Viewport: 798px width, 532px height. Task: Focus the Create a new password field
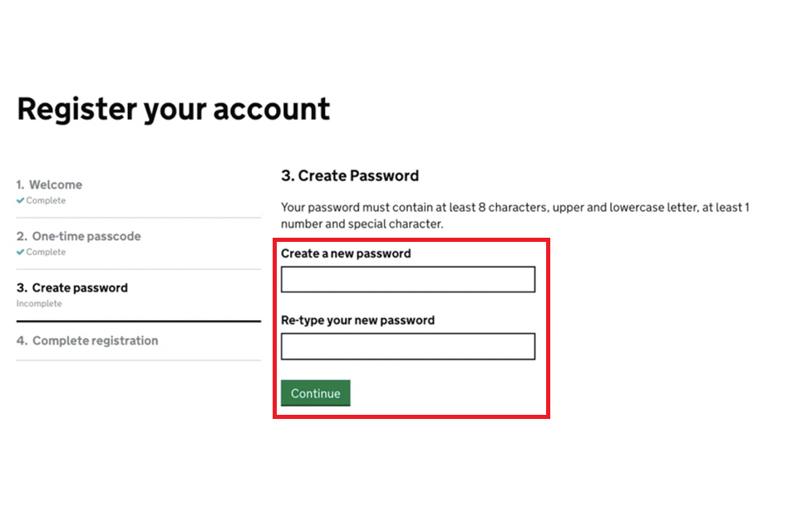click(x=407, y=280)
